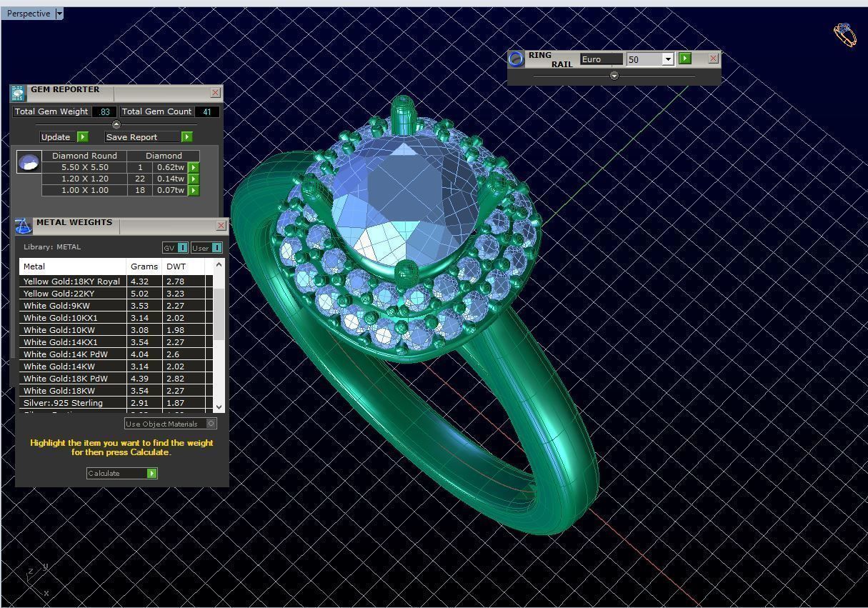Collapse the Gem Reporter panel expander
Image resolution: width=868 pixels, height=608 pixels.
pos(116,124)
